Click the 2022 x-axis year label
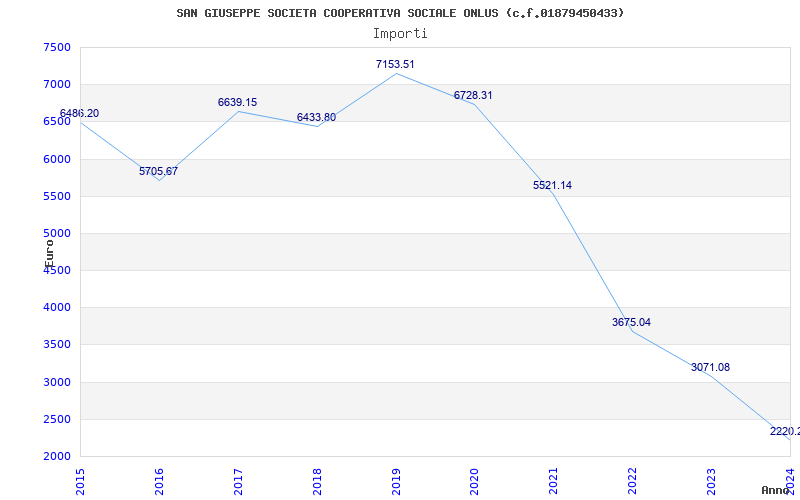 633,481
